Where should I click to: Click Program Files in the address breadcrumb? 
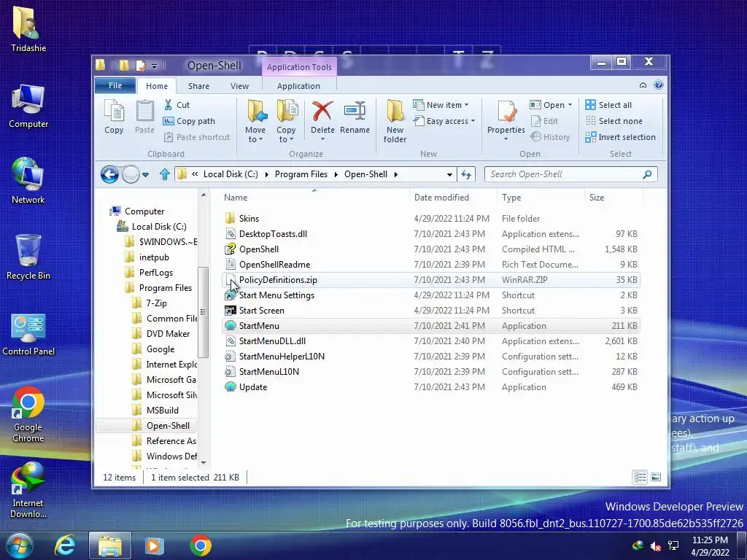301,174
